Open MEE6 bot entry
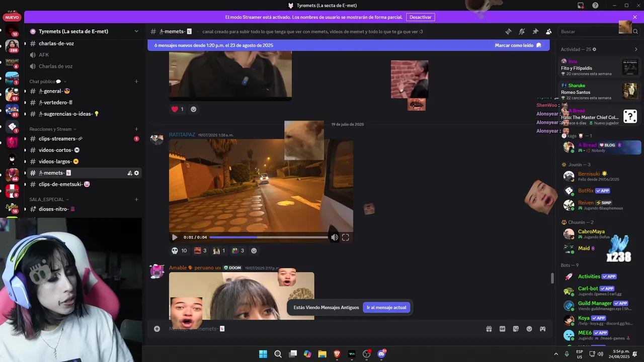This screenshot has width=644, height=362. (600, 335)
